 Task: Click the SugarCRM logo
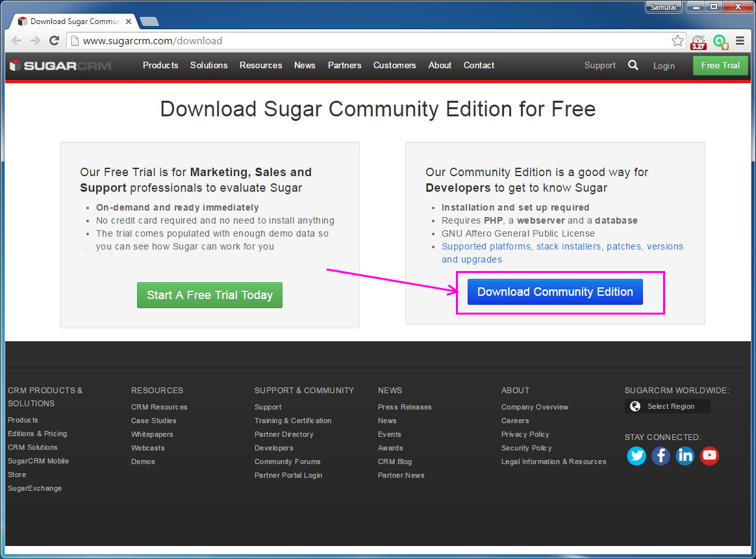point(61,66)
